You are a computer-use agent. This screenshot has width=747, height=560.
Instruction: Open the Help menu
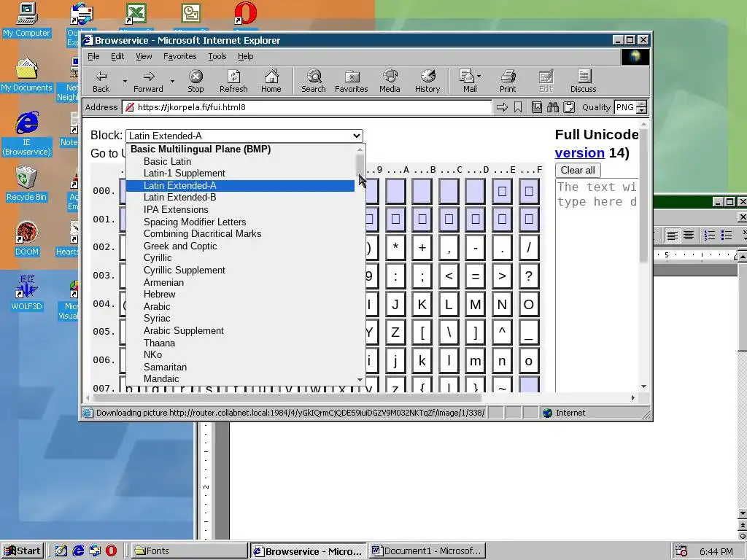coord(245,56)
